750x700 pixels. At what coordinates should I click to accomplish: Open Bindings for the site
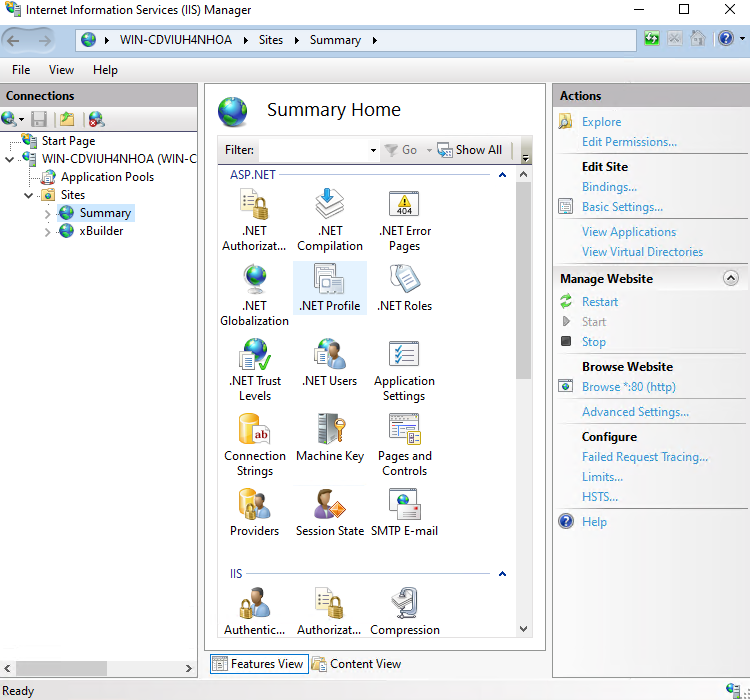609,187
